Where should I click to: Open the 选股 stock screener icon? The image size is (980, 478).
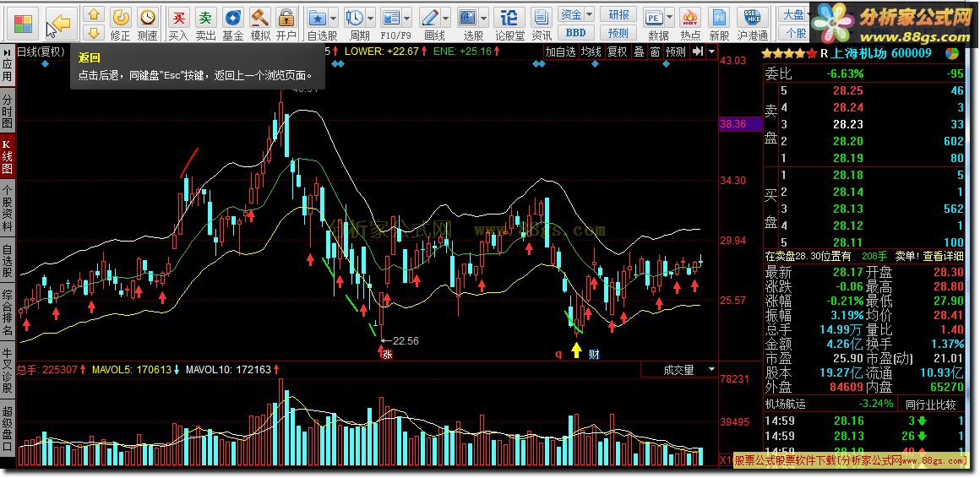tap(467, 17)
